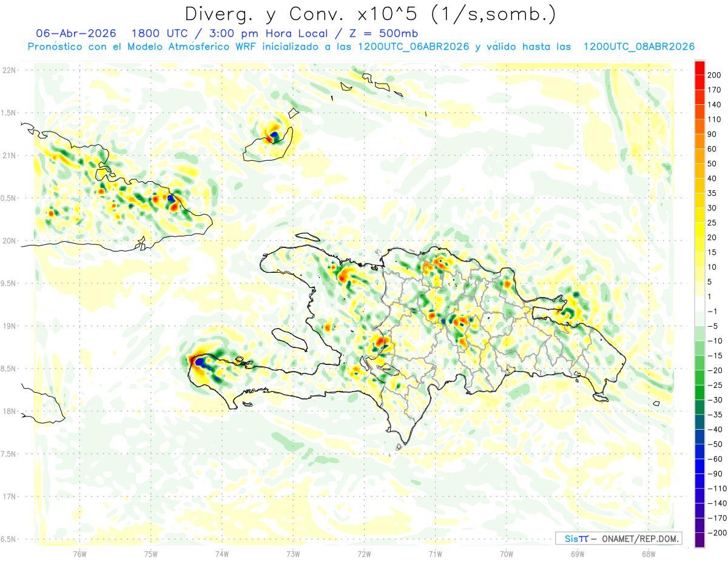Click the 76W longitude axis label

(79, 554)
